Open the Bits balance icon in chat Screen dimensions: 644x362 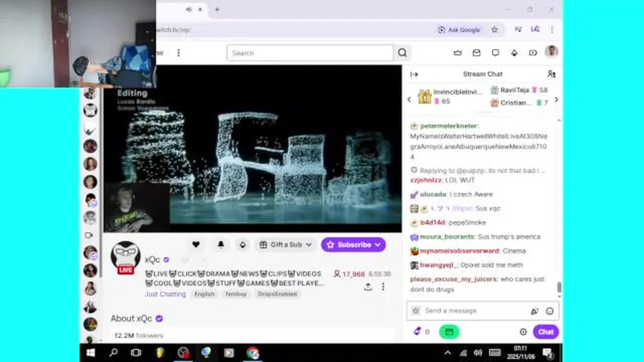click(417, 331)
